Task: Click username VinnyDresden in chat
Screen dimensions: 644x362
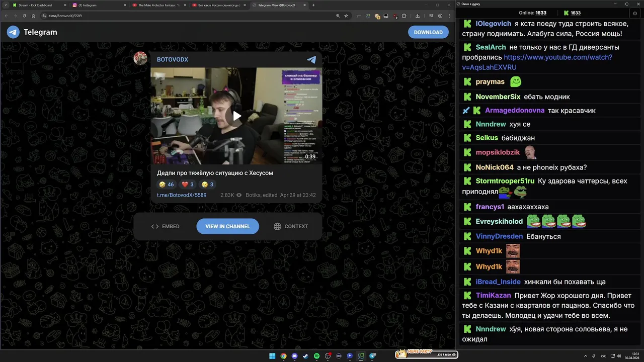Action: tap(499, 236)
